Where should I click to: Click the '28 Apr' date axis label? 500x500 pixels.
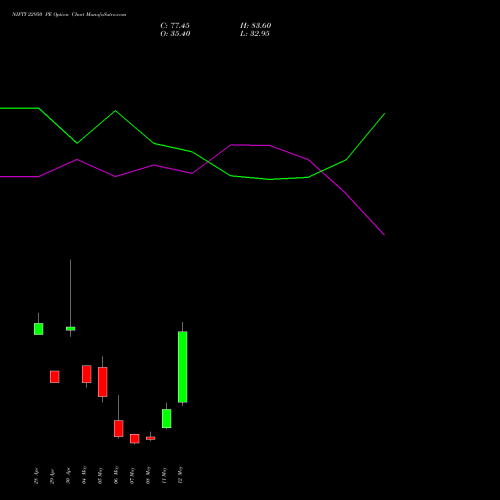pos(36,476)
